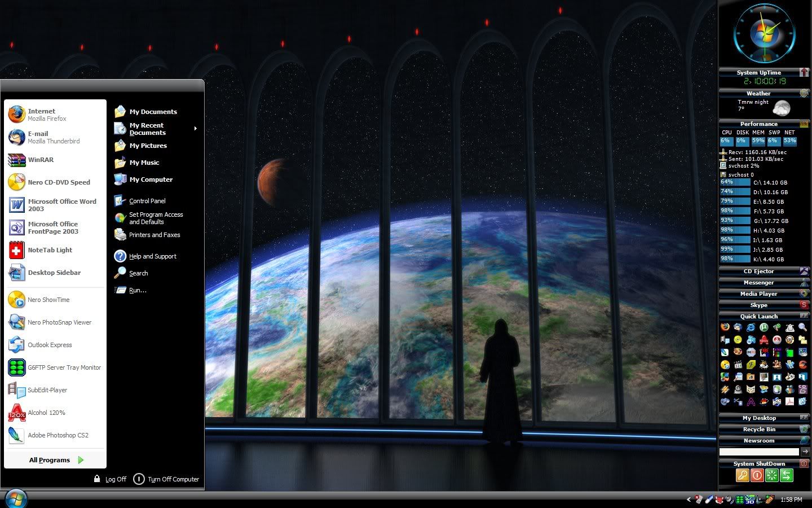
Task: Launch Outlook Express
Action: (55, 345)
